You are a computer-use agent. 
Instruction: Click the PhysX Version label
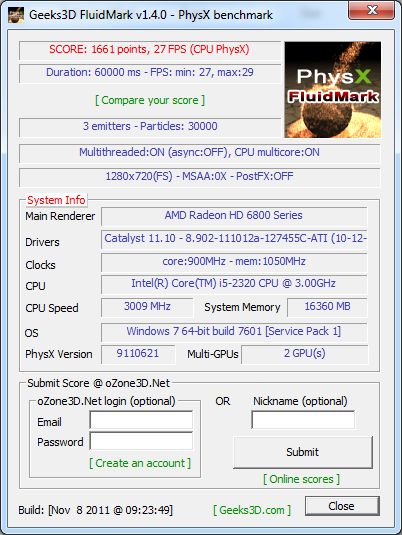59,355
